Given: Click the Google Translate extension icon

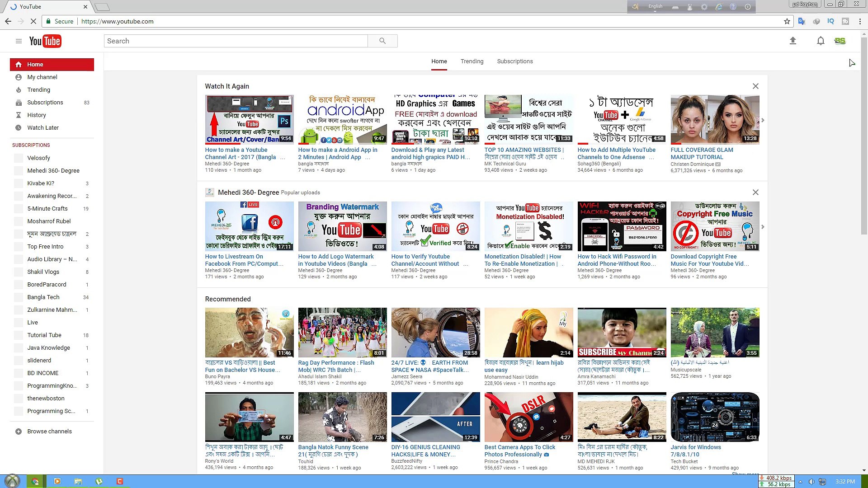Looking at the screenshot, I should 802,21.
